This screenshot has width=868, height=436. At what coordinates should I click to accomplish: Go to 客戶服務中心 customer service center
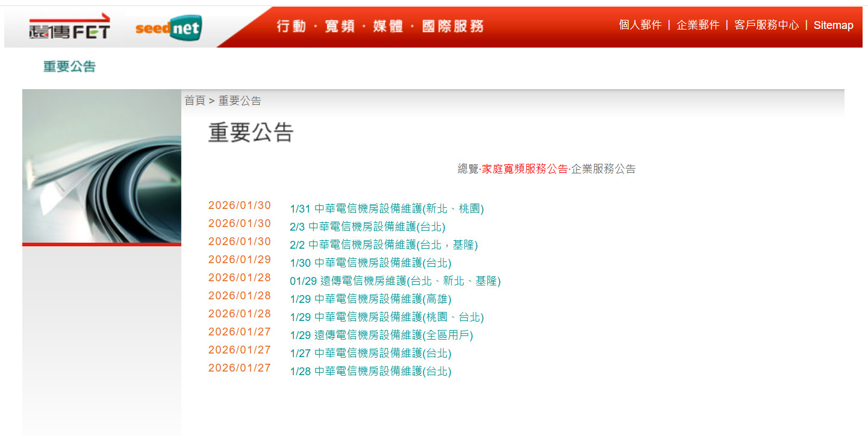pos(766,25)
